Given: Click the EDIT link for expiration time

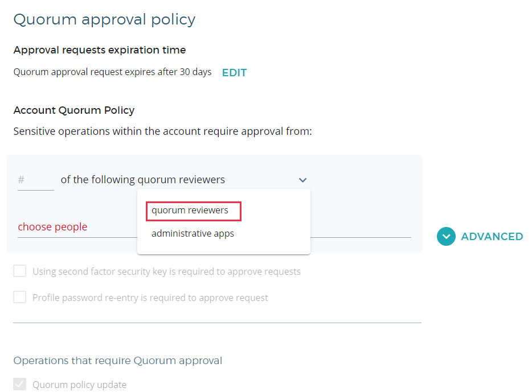Looking at the screenshot, I should pos(234,73).
